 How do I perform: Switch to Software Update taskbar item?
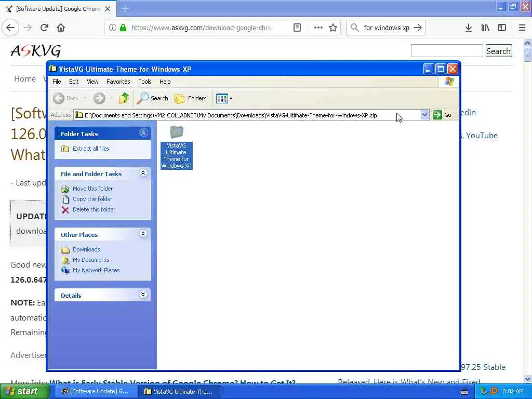[x=96, y=392]
